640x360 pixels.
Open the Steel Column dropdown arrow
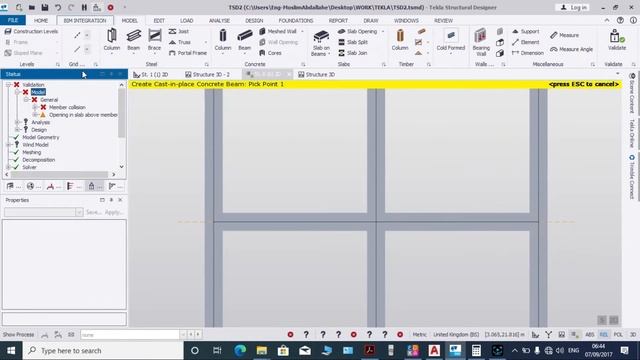click(x=111, y=53)
